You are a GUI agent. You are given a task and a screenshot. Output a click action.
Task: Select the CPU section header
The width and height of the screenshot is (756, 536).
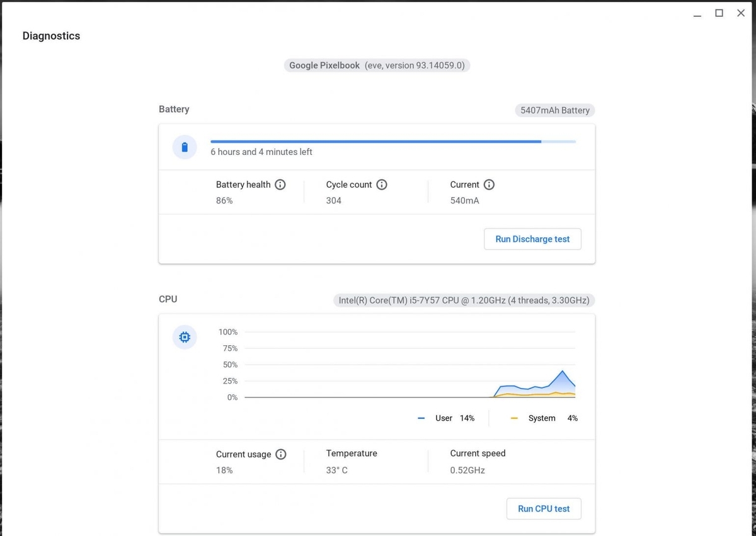168,299
